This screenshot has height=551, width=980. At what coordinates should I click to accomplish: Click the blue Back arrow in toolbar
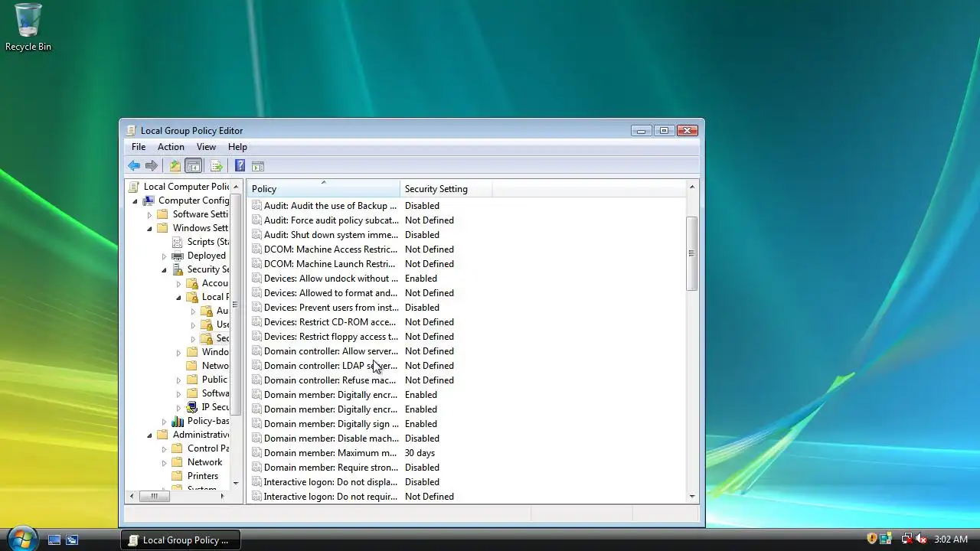tap(134, 166)
